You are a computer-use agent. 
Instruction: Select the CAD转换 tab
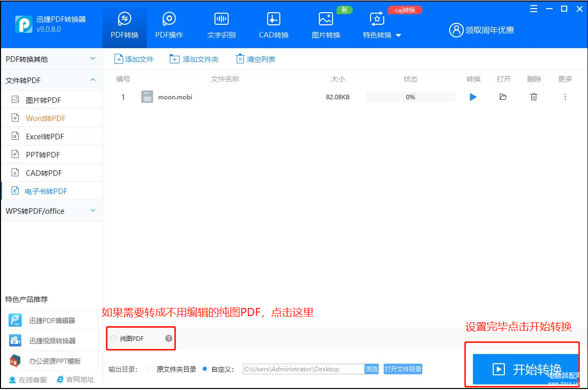[273, 25]
